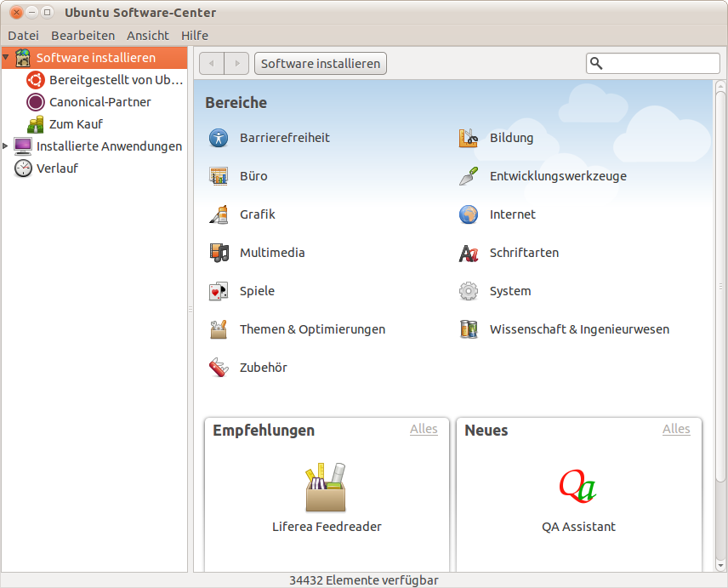Collapse the Software installieren tree node
Image resolution: width=728 pixels, height=588 pixels.
6,58
